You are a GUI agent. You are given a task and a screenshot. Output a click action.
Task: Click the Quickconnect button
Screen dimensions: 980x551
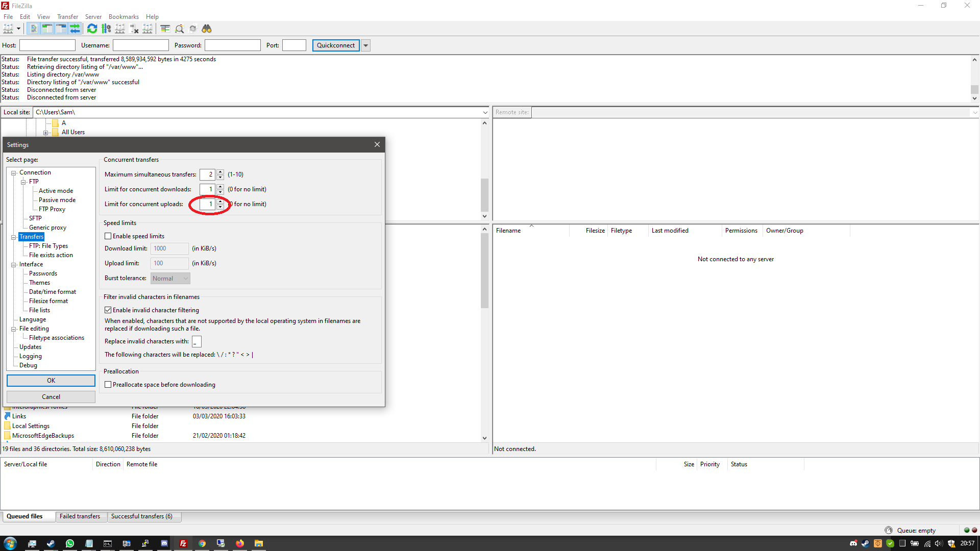(336, 45)
